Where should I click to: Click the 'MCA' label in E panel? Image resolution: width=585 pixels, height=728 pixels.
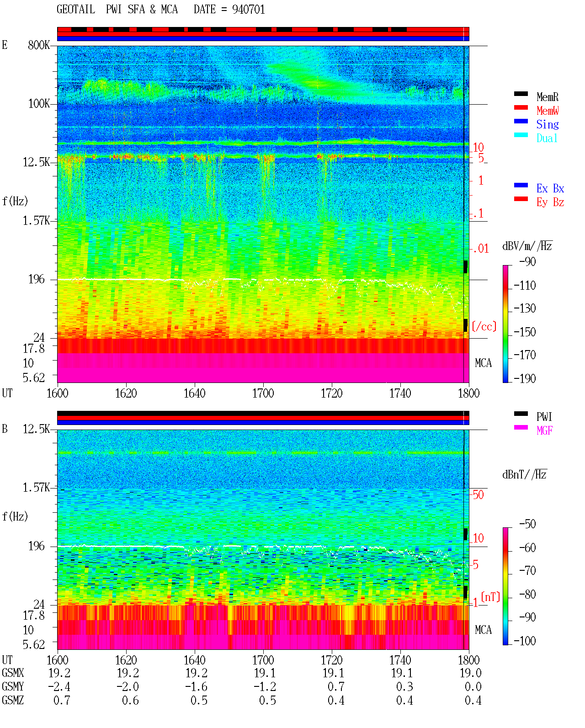(483, 363)
